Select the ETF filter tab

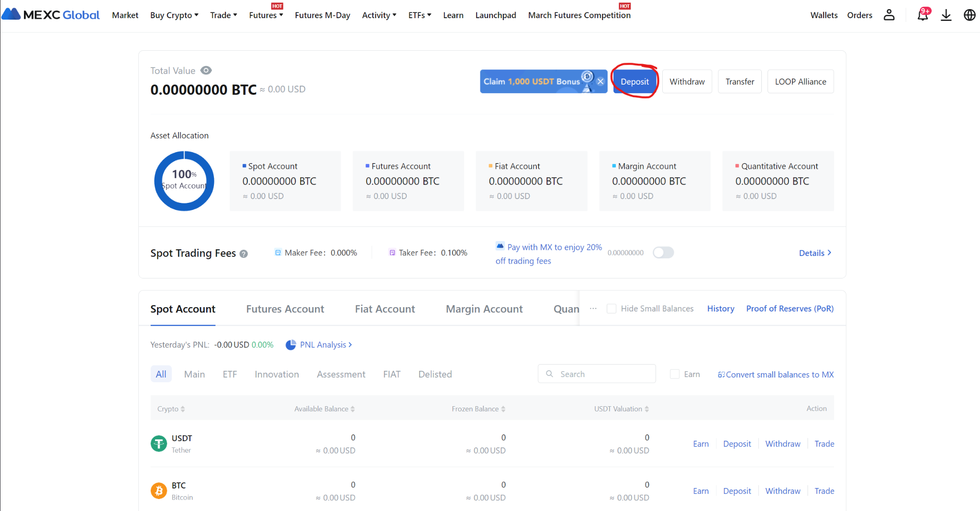coord(230,374)
